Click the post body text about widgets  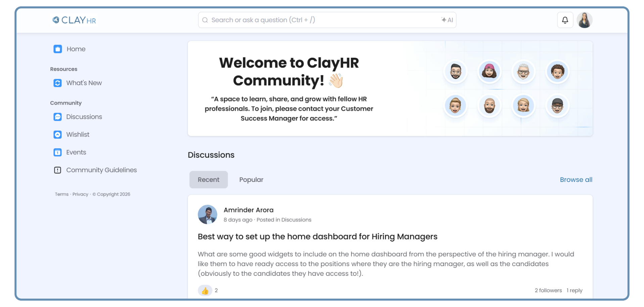tap(386, 264)
